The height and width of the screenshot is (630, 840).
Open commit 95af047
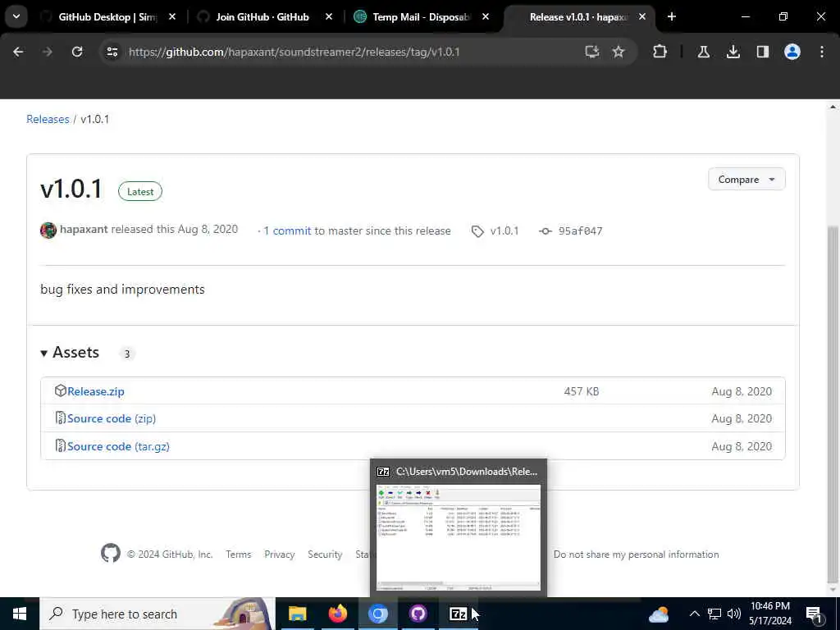click(580, 231)
